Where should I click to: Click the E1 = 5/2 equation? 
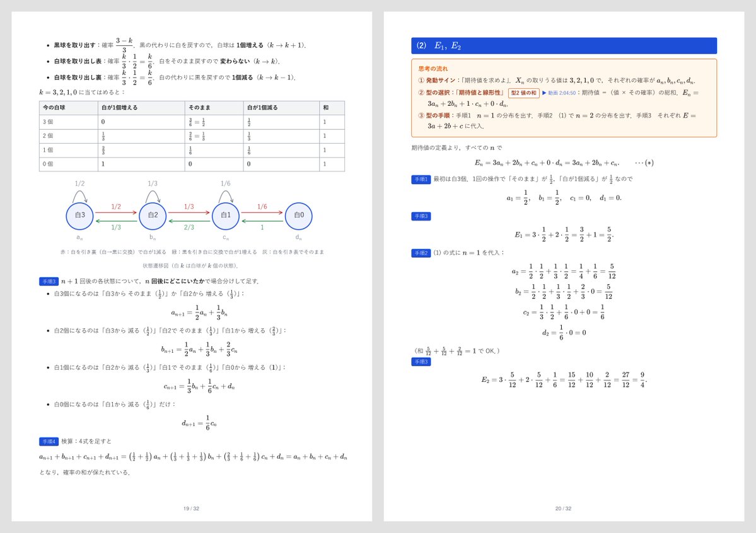pos(564,235)
